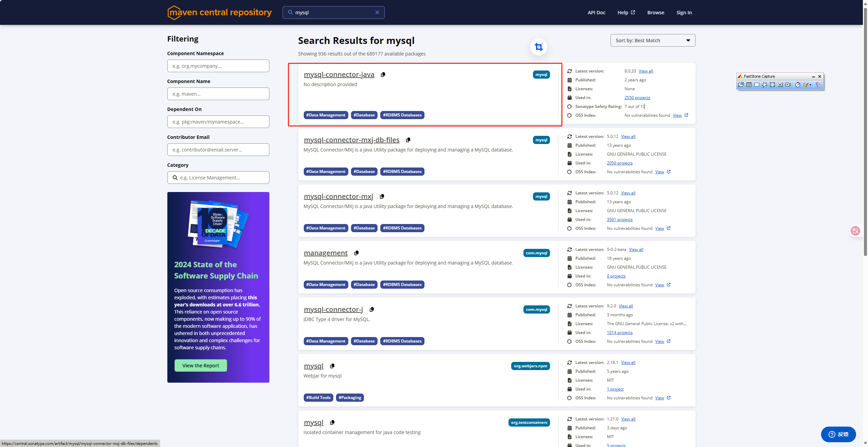The image size is (868, 447).
Task: Click the translate icon on the right edge
Action: (855, 231)
